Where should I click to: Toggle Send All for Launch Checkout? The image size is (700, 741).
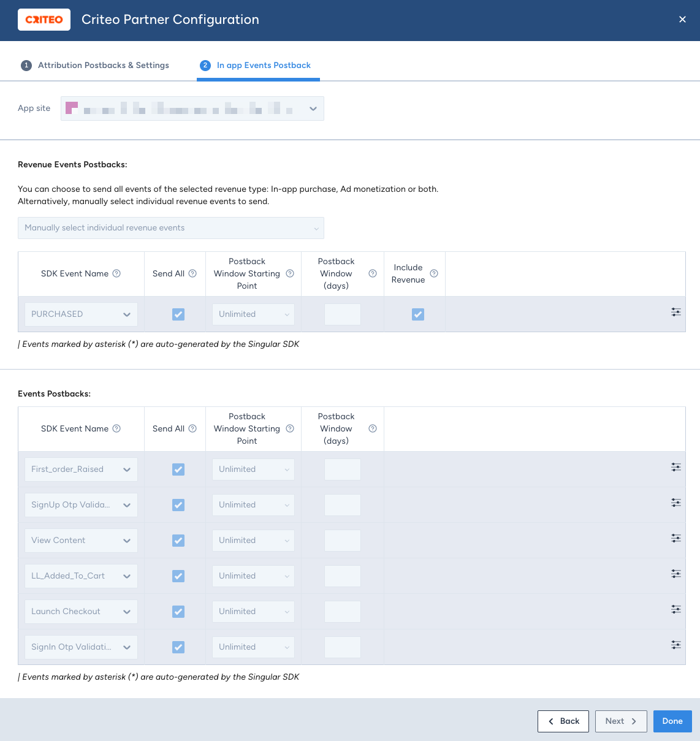(x=178, y=612)
